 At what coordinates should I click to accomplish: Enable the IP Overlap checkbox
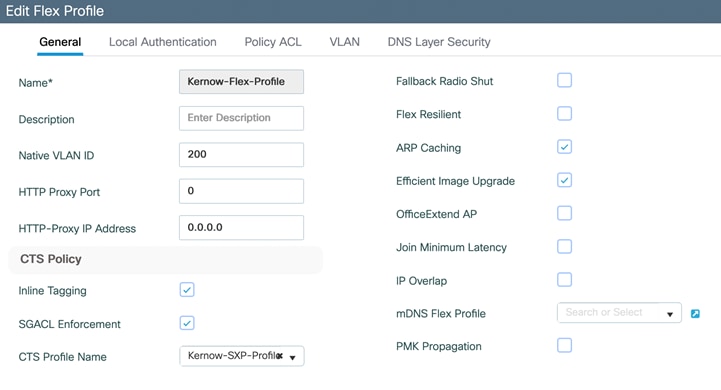point(564,280)
